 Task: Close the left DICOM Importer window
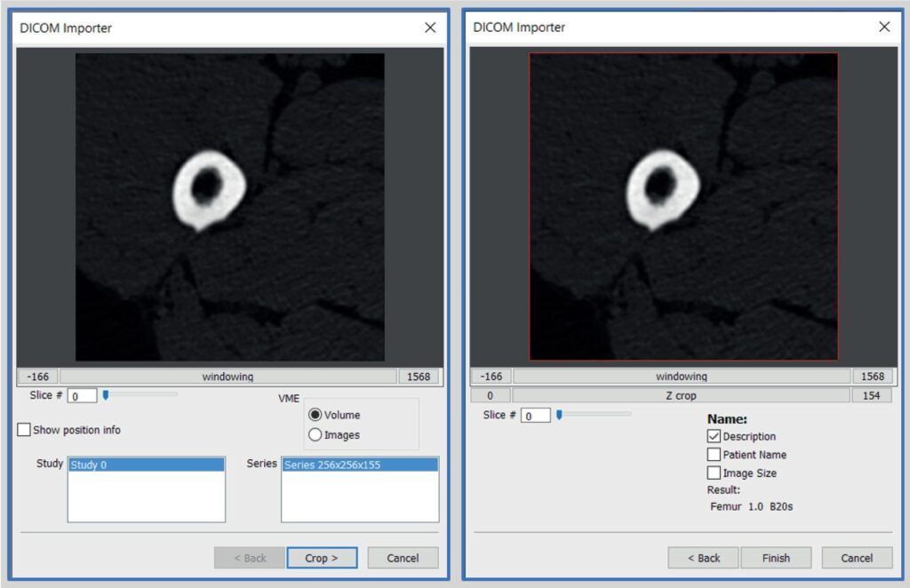[430, 28]
